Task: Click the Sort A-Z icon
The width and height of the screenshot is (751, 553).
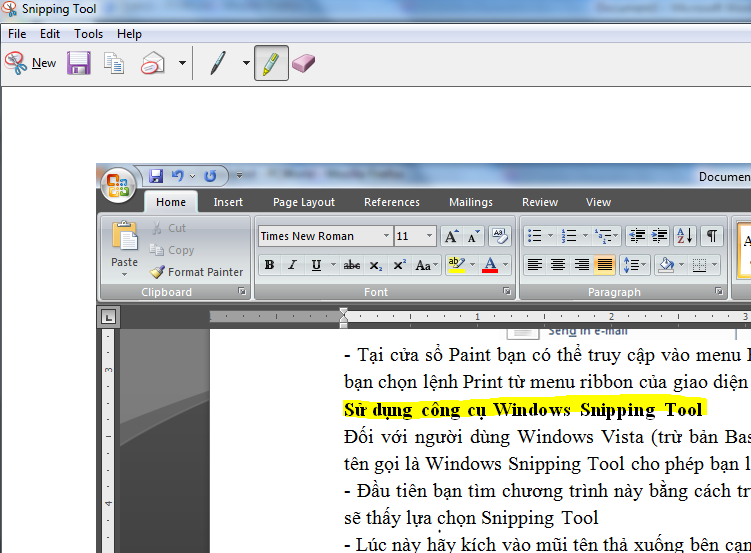Action: 684,236
